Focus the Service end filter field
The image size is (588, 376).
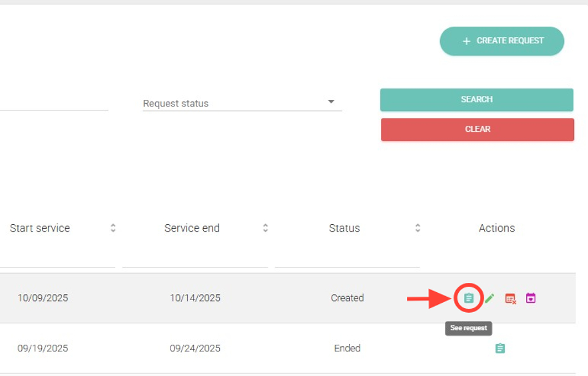point(194,258)
